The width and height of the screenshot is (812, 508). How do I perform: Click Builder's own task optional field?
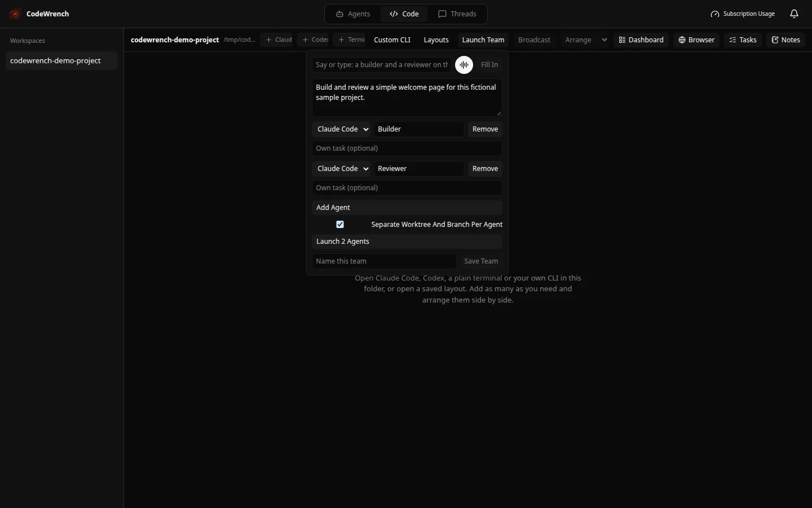click(x=407, y=148)
